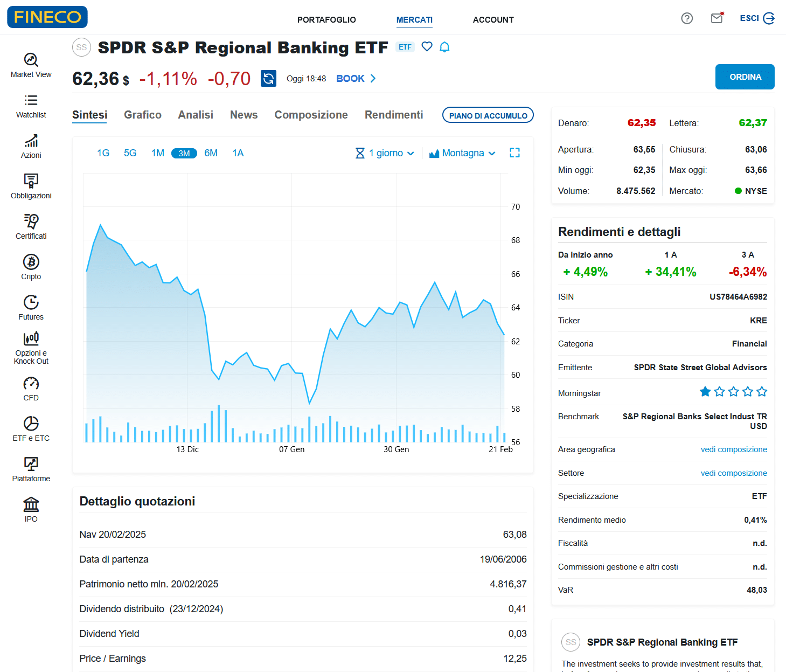This screenshot has height=672, width=786.
Task: Click the SS avatar beside ETF title
Action: pos(81,47)
